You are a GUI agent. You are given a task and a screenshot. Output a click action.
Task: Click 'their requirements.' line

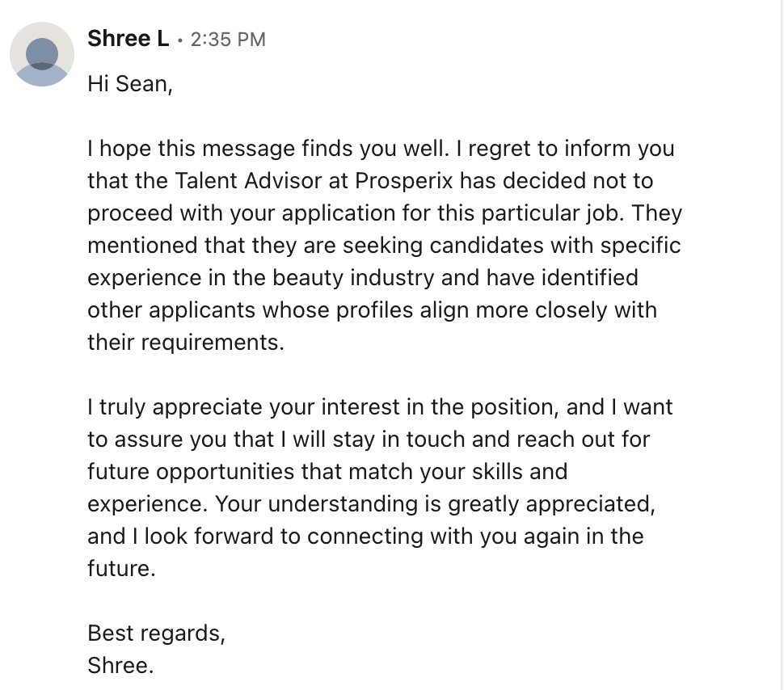186,343
